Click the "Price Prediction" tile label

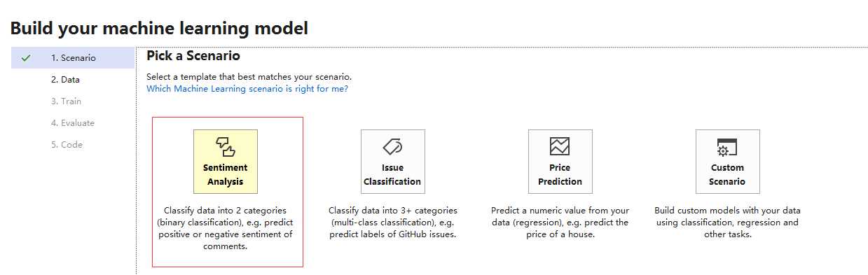pyautogui.click(x=560, y=174)
